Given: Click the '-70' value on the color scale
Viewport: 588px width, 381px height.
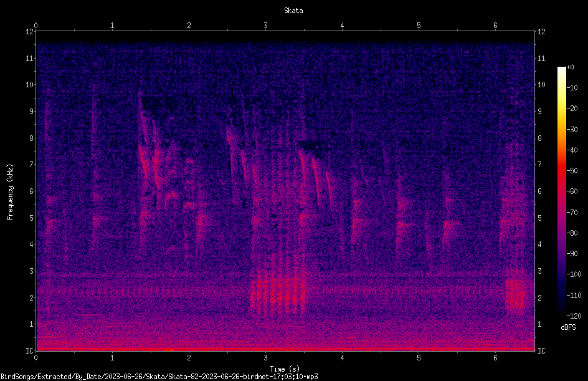Looking at the screenshot, I should coord(572,213).
